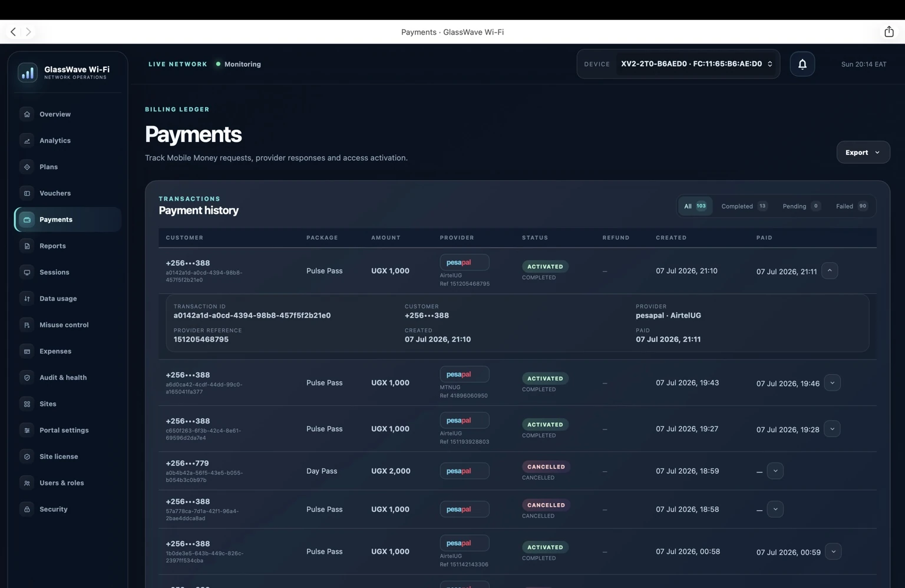This screenshot has height=588, width=905.
Task: Click transaction ID a0142a1d-a0cd-4394-98b8-457f5f2b21e0 in details
Action: pyautogui.click(x=252, y=315)
